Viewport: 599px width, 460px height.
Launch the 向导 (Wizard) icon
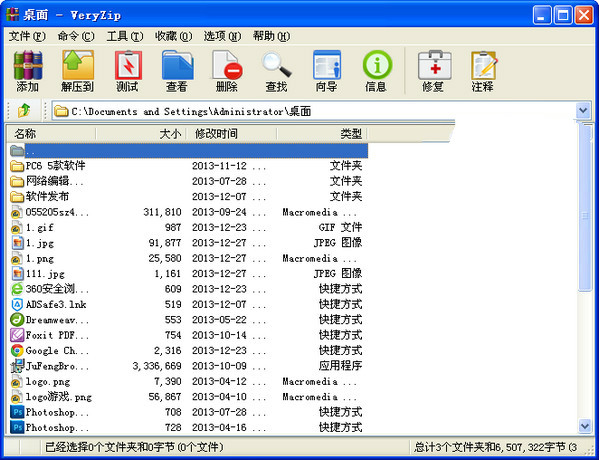(326, 71)
